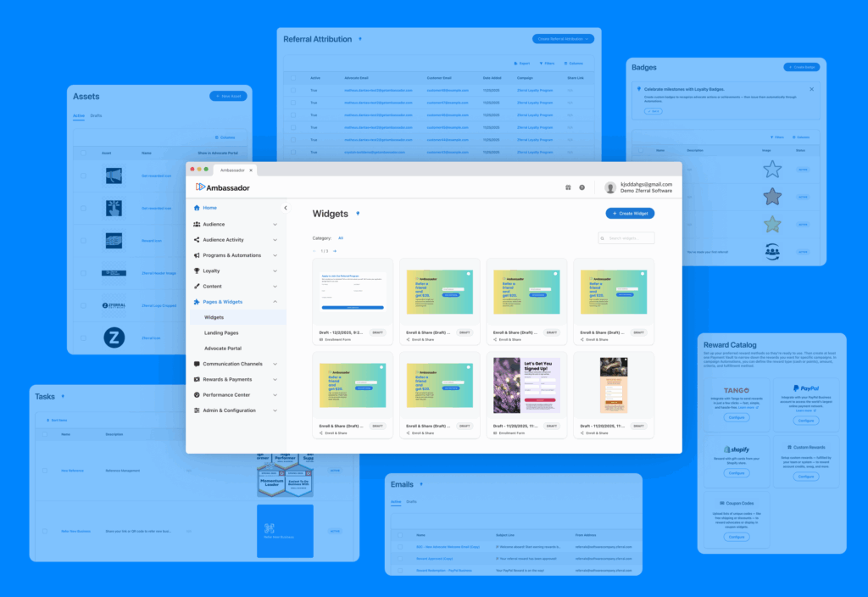Click the tip pin icon beside Widgets title
The height and width of the screenshot is (597, 868).
tap(358, 214)
